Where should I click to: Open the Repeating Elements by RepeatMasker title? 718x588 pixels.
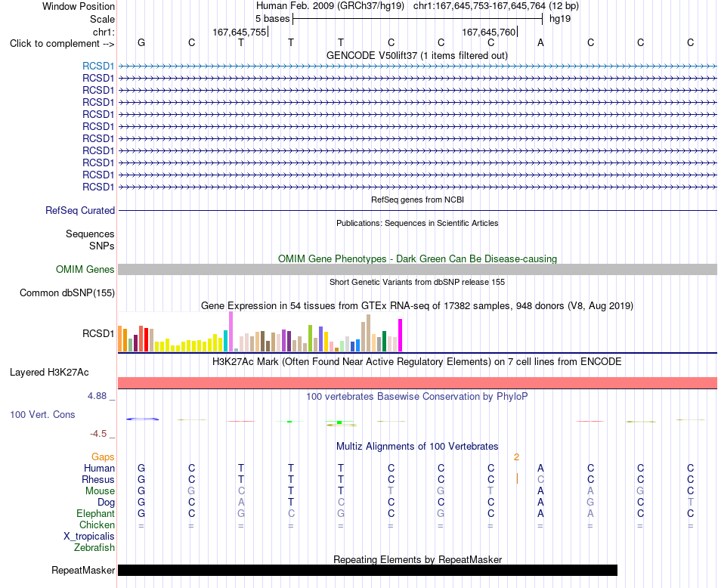(417, 559)
